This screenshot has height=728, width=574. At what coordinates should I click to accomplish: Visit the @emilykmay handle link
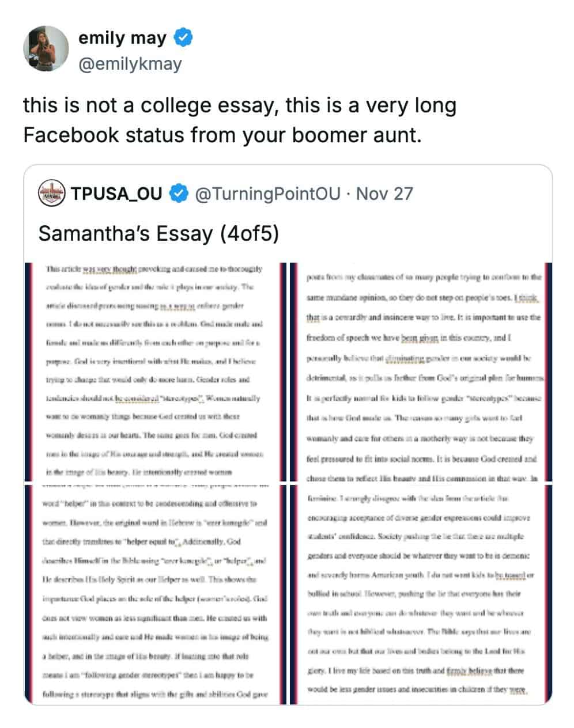[130, 64]
